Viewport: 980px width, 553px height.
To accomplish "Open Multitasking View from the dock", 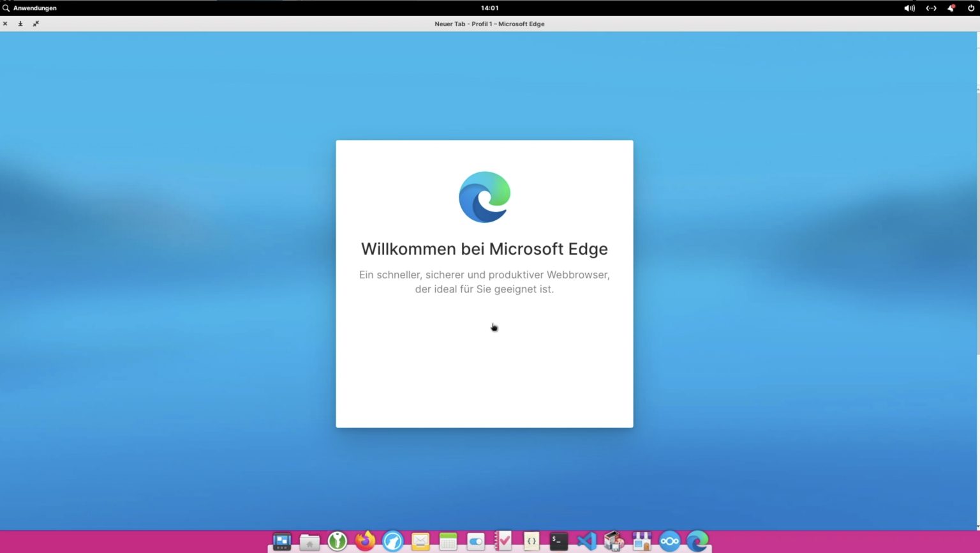I will 282,541.
